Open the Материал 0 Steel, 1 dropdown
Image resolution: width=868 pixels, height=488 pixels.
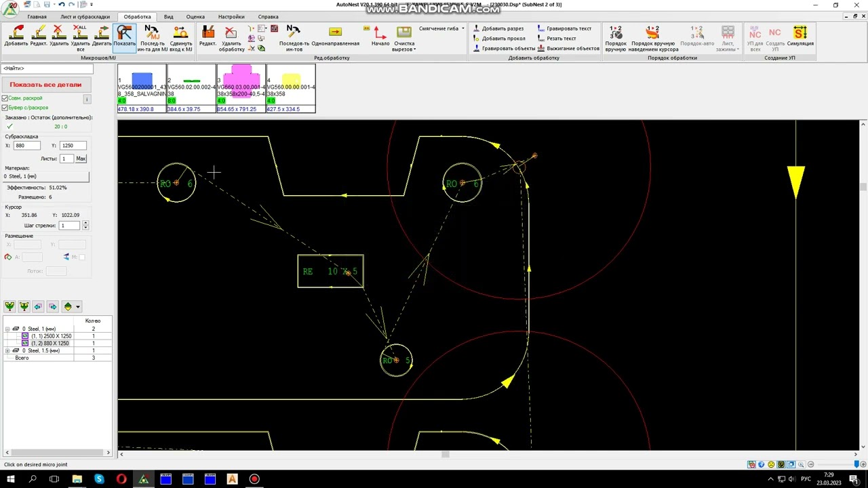pos(45,176)
